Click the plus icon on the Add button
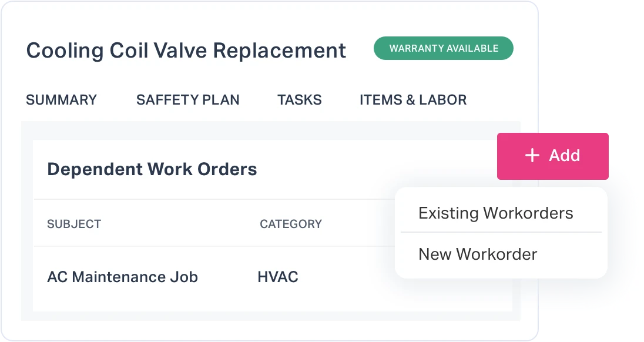 532,156
